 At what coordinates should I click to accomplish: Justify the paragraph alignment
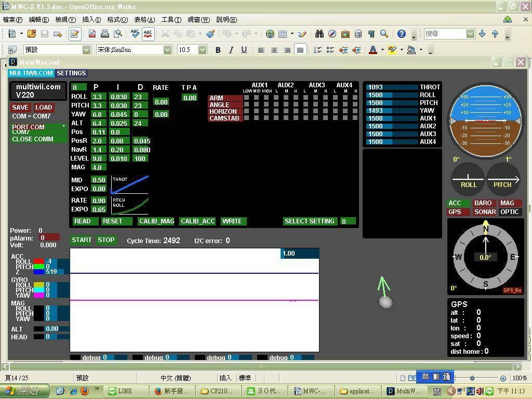[x=300, y=50]
